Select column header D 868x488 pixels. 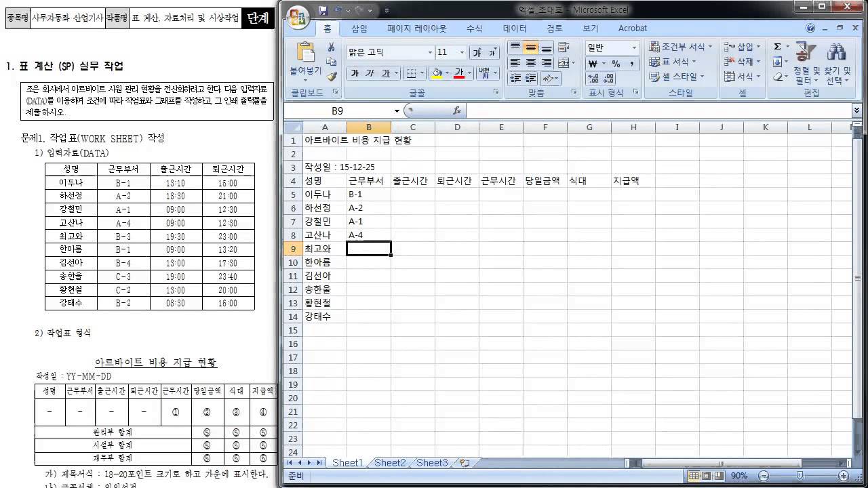457,127
